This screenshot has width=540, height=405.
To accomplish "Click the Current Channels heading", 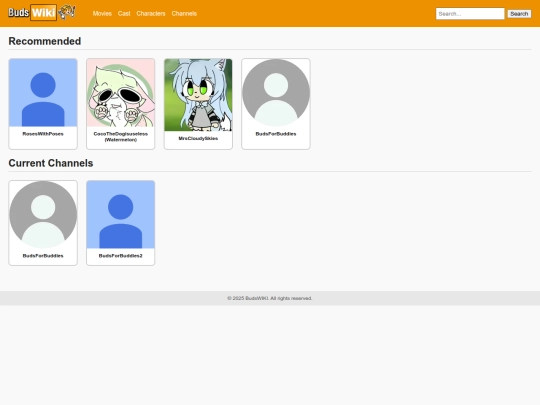I will (x=51, y=163).
